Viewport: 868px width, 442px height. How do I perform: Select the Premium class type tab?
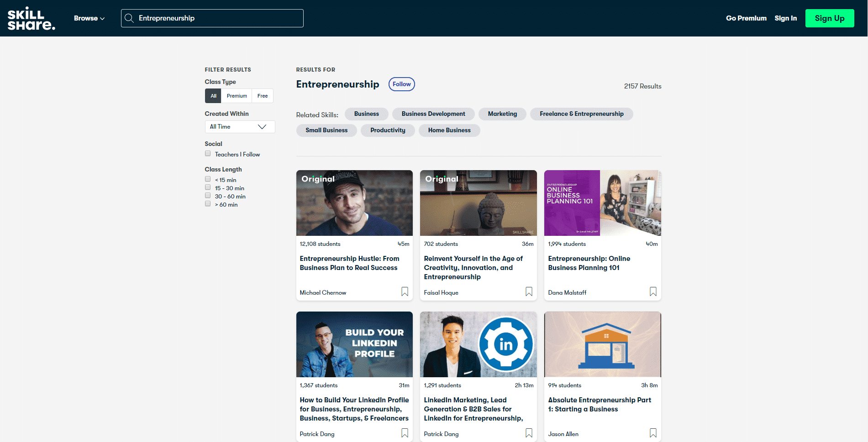click(237, 96)
